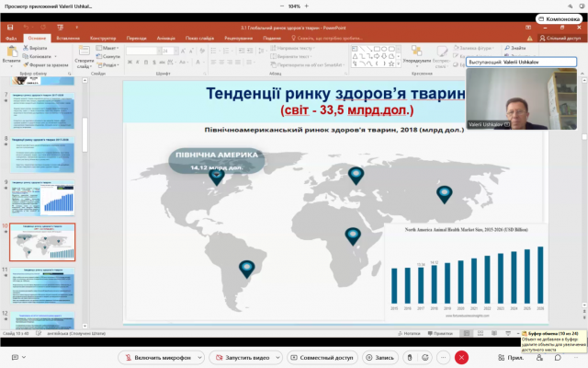Viewport: 588px width, 368px height.
Task: Click the reactions emoji icon in meeting bar
Action: click(424, 357)
